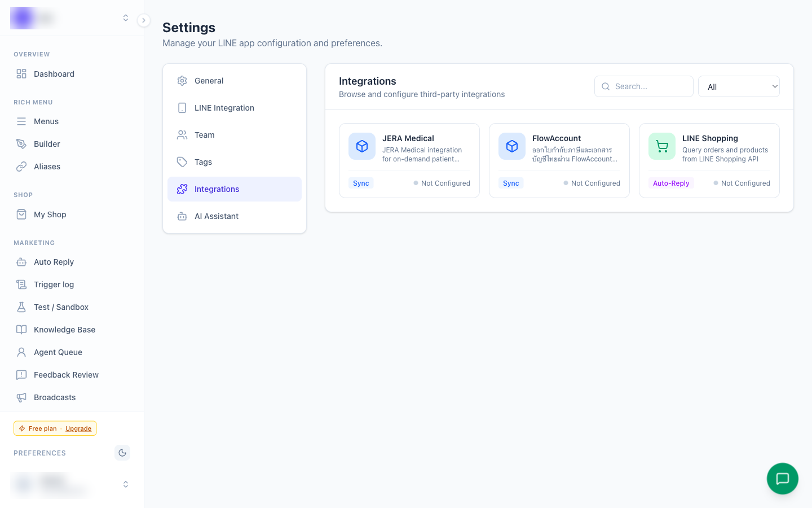Screen dimensions: 812x508
Task: Click the Sync tag on JERA Medical
Action: tap(361, 183)
